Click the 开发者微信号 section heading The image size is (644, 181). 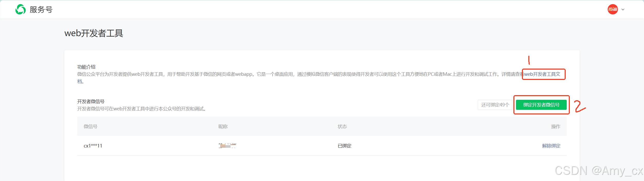tap(91, 102)
